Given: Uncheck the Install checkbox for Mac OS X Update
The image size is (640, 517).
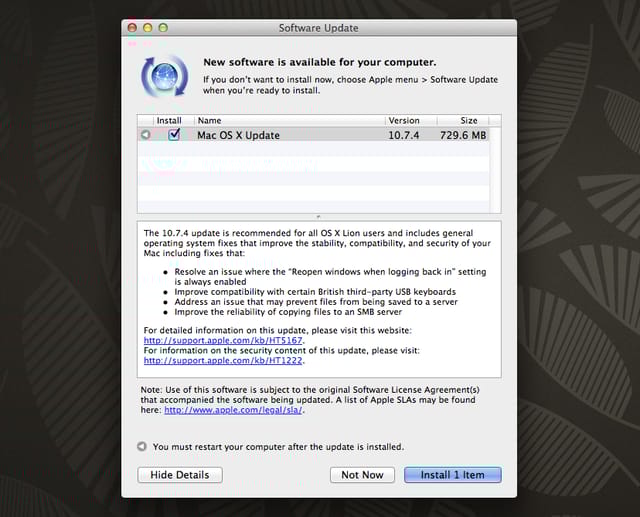Looking at the screenshot, I should tap(174, 134).
